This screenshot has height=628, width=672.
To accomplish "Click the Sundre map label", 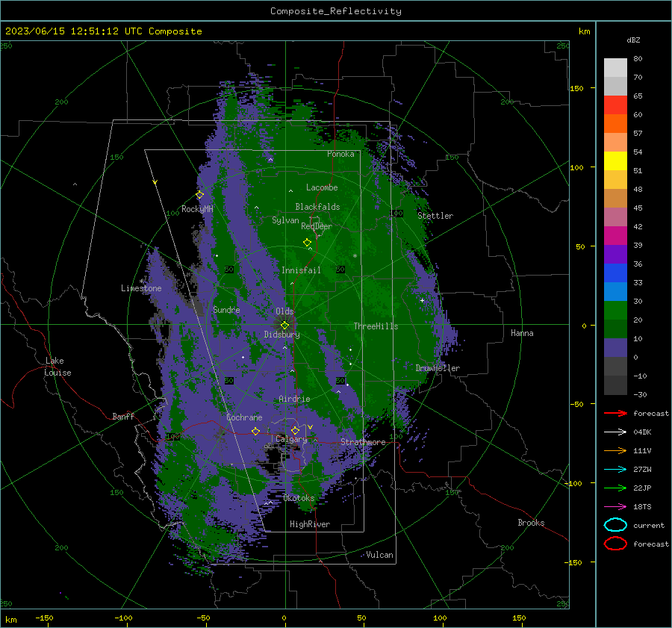I will coord(226,309).
